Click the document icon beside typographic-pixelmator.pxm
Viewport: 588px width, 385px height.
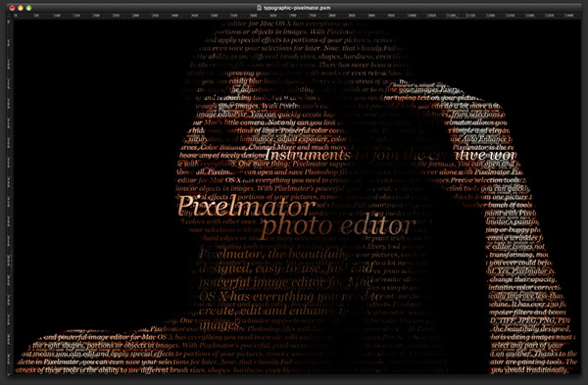259,8
